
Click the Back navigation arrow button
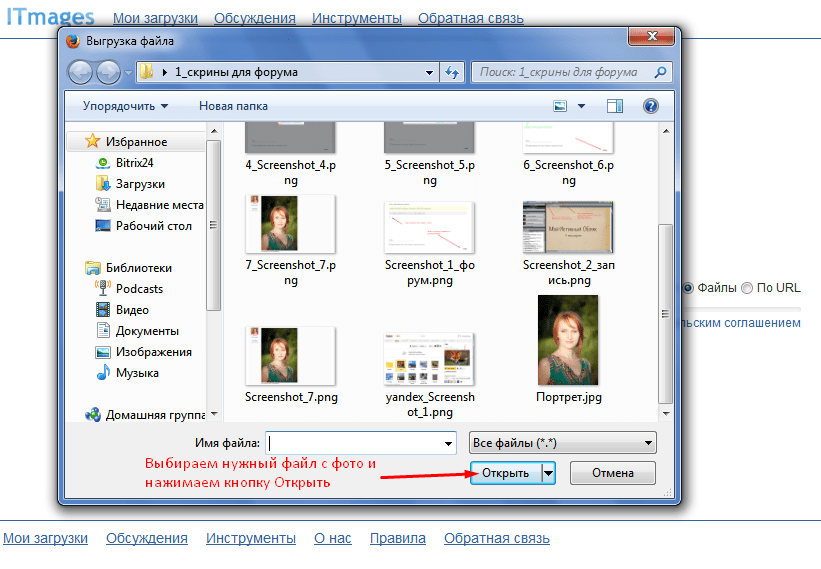point(81,72)
